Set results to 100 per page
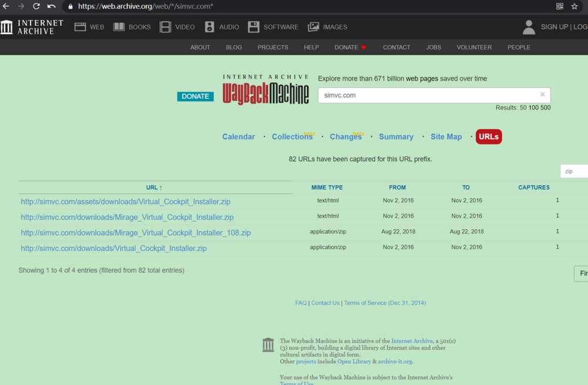The width and height of the screenshot is (588, 385). tap(534, 108)
